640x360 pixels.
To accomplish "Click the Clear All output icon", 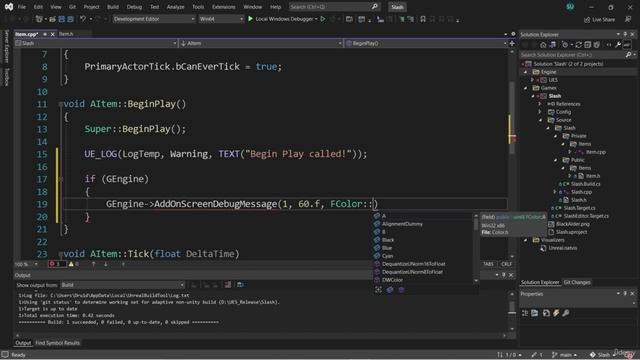I will coord(228,284).
